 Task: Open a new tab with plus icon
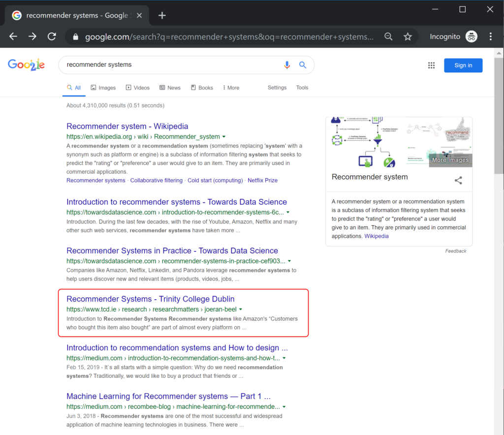pos(162,15)
